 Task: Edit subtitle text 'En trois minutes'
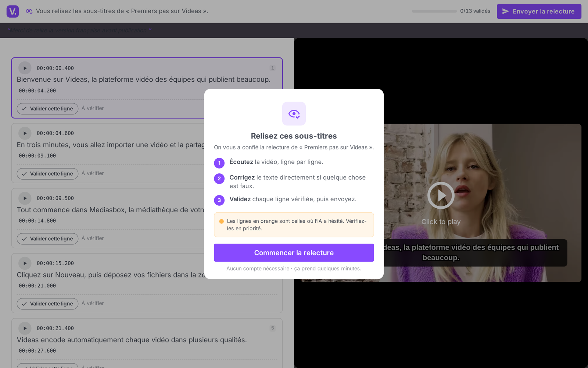click(110, 145)
